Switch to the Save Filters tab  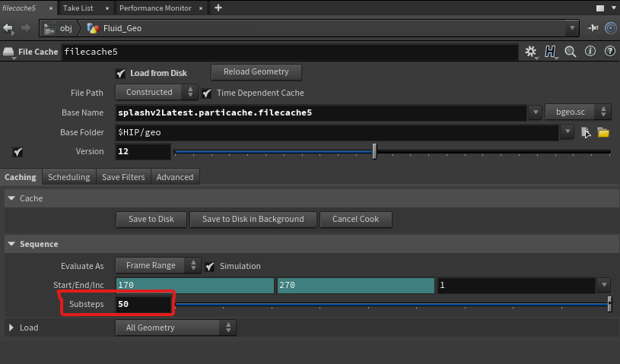123,177
